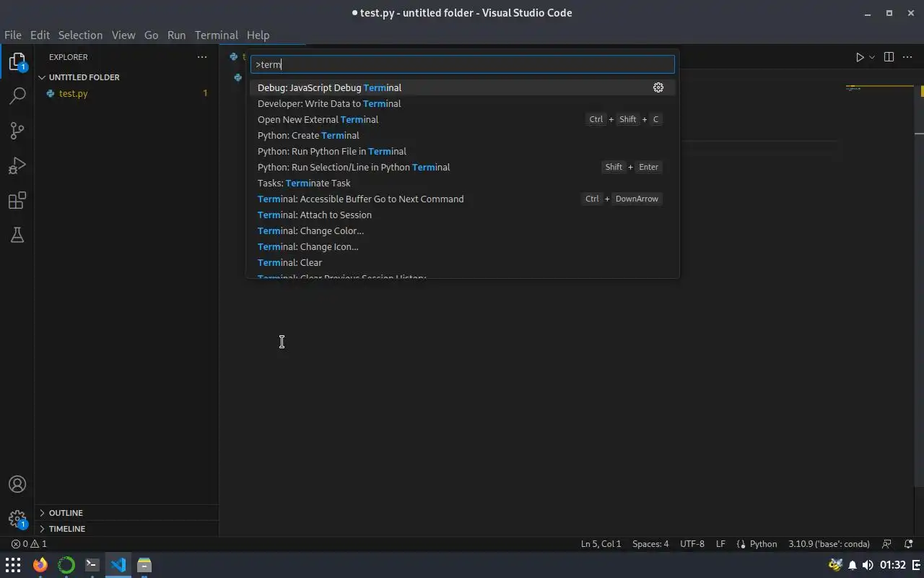Screen dimensions: 924x578
Task: Open the Terminal menu
Action: tap(217, 35)
